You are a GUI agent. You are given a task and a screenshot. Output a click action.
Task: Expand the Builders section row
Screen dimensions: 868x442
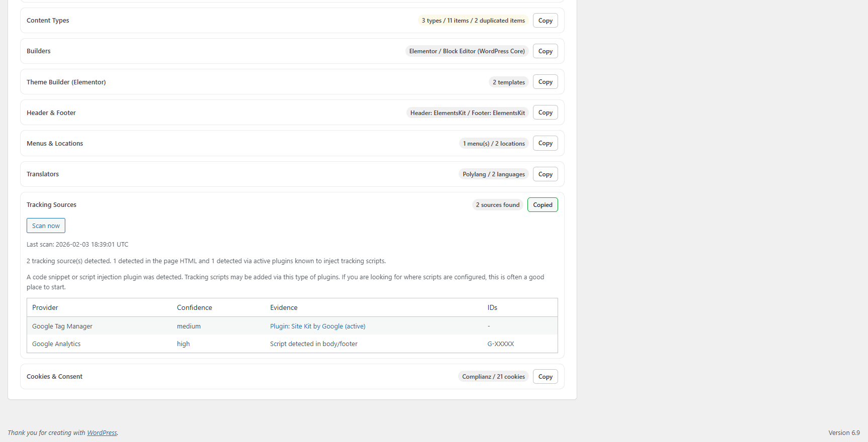39,51
